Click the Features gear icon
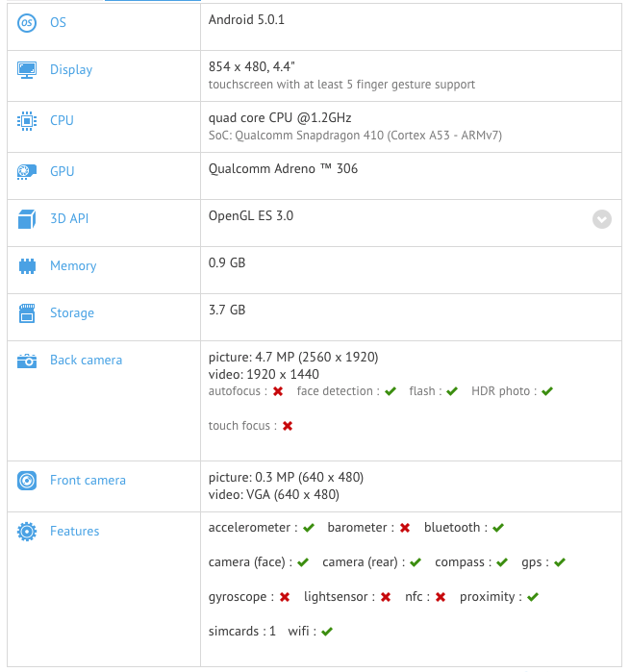This screenshot has width=630, height=672. [x=26, y=532]
